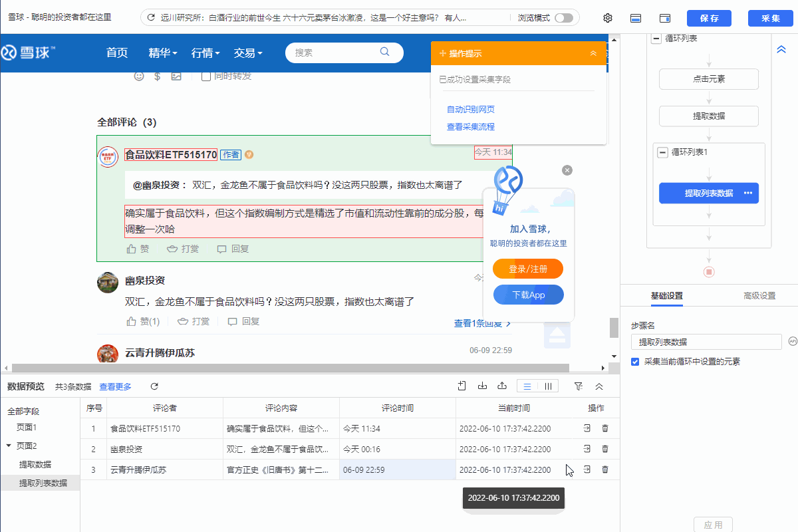Switch data preview to horizontal row layout
This screenshot has width=798, height=532.
[x=527, y=386]
